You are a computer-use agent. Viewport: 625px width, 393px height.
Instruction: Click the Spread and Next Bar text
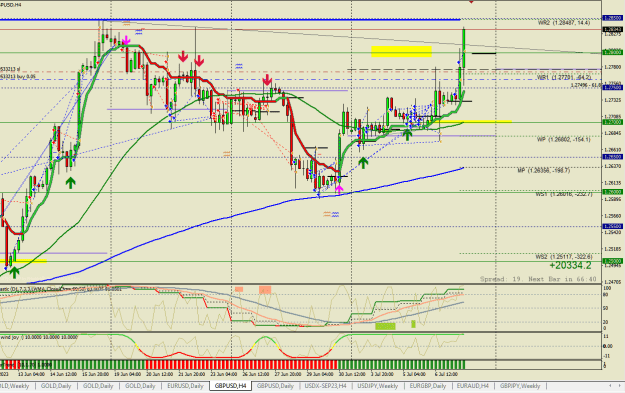[x=538, y=279]
